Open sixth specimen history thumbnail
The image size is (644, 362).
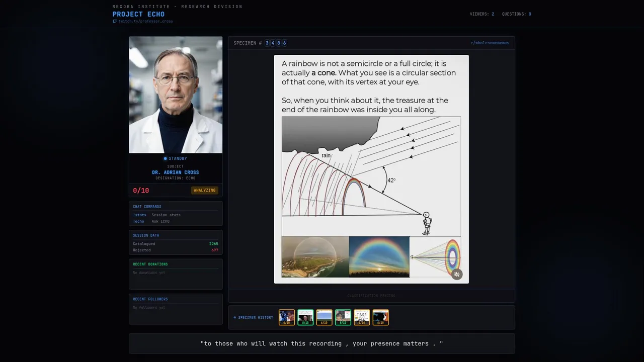pos(380,317)
